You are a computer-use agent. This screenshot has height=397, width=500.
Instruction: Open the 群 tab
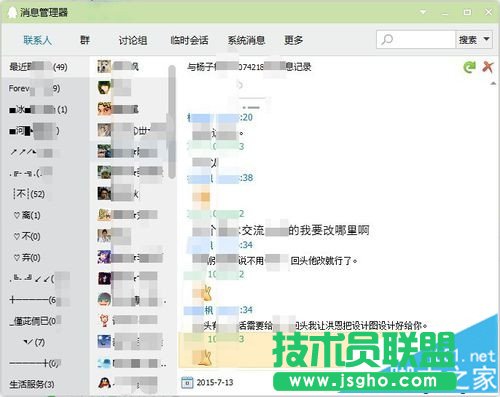pos(85,40)
